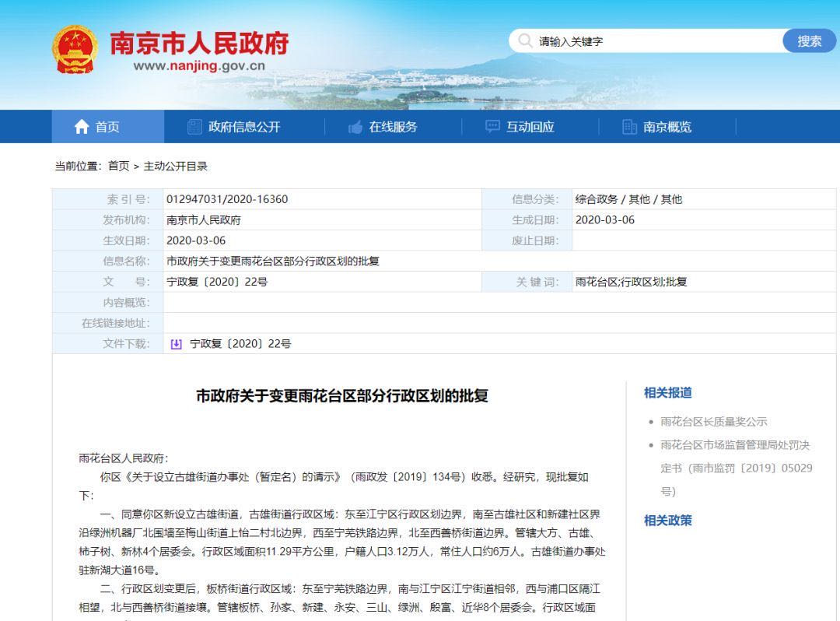Open 南京概览 navigation item
The width and height of the screenshot is (840, 621).
(x=667, y=126)
